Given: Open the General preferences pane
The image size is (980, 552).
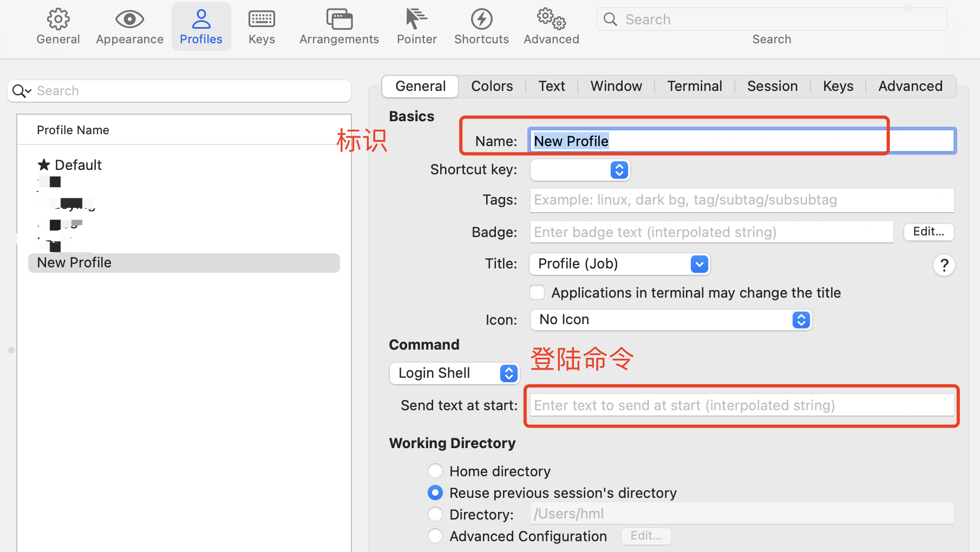Looking at the screenshot, I should [58, 27].
